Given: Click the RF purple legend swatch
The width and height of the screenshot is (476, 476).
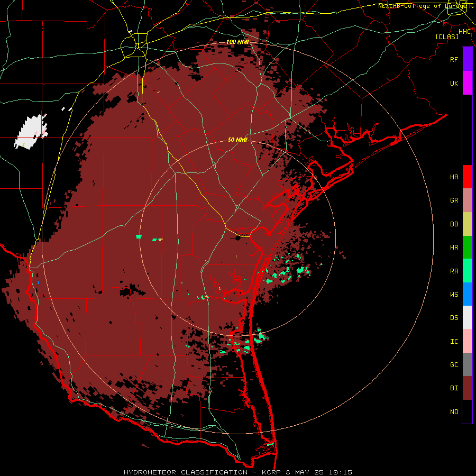Looking at the screenshot, I should click(x=467, y=59).
